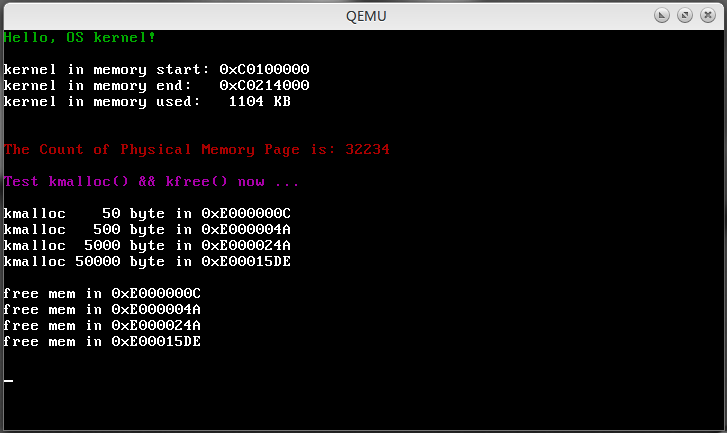This screenshot has height=433, width=727.
Task: Click the blinking terminal cursor
Action: click(x=8, y=381)
